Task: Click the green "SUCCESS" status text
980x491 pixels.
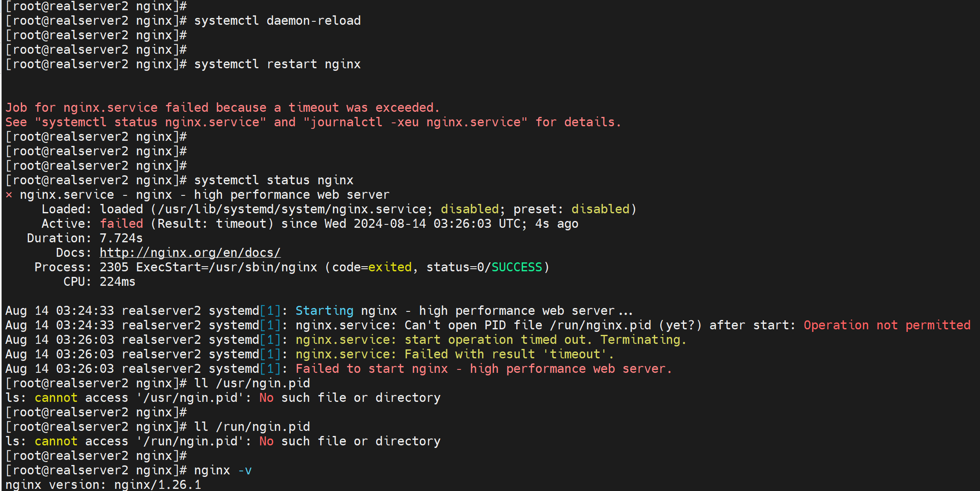Action: point(516,267)
